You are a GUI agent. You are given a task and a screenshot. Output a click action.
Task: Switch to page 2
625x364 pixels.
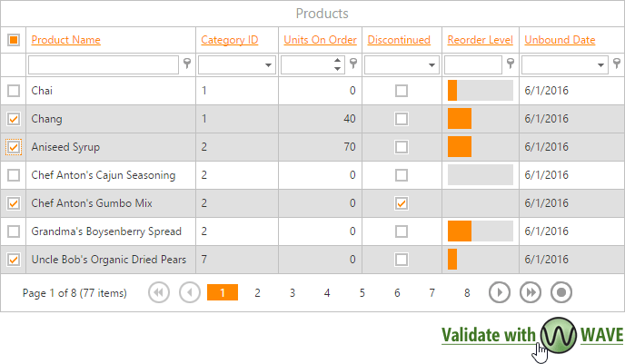click(258, 292)
